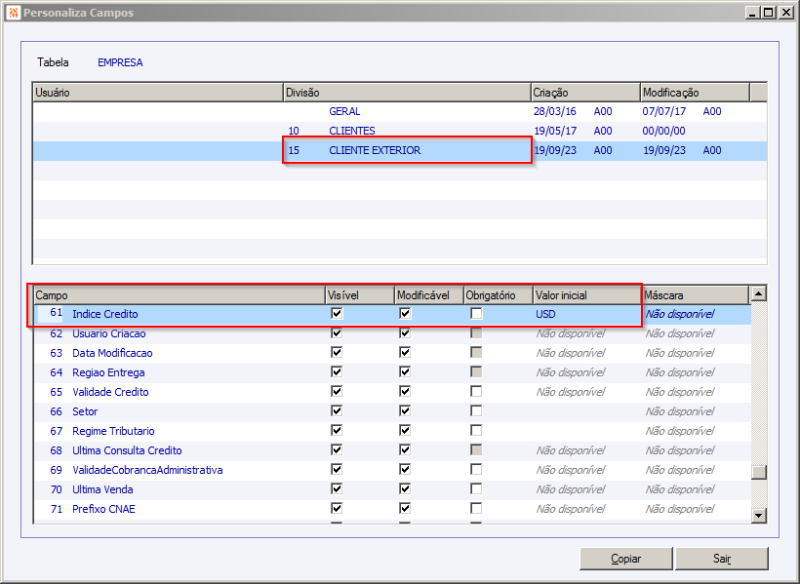Uncheck Modificável for Indice Credito

(x=405, y=313)
